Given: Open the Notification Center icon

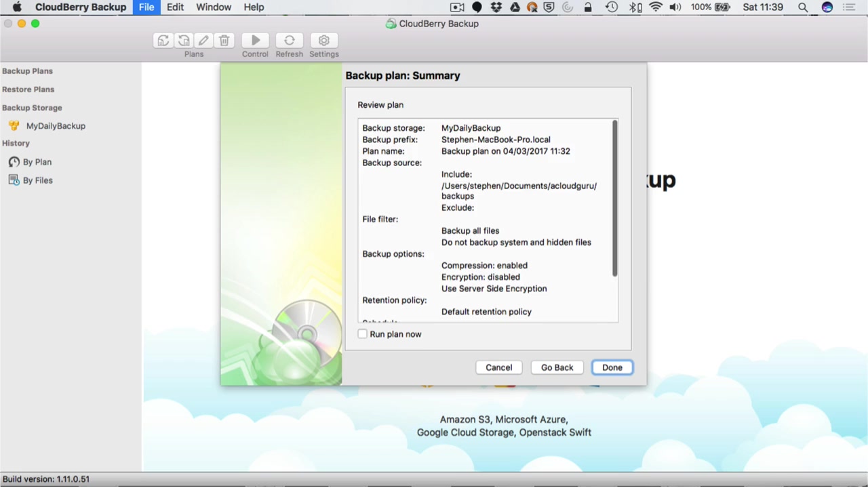Looking at the screenshot, I should [x=850, y=7].
